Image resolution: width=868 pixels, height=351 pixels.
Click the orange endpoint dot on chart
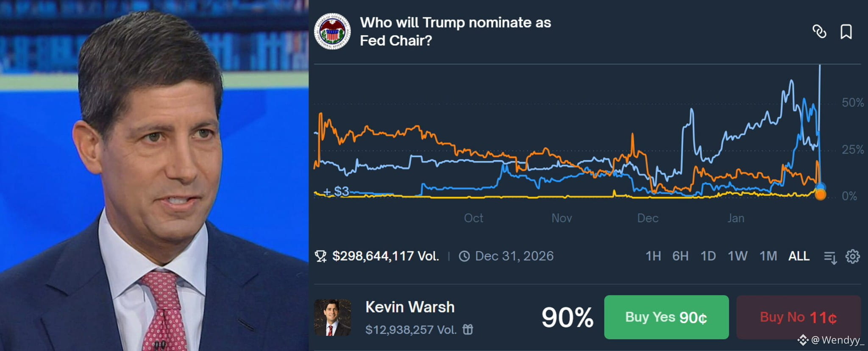tap(821, 195)
